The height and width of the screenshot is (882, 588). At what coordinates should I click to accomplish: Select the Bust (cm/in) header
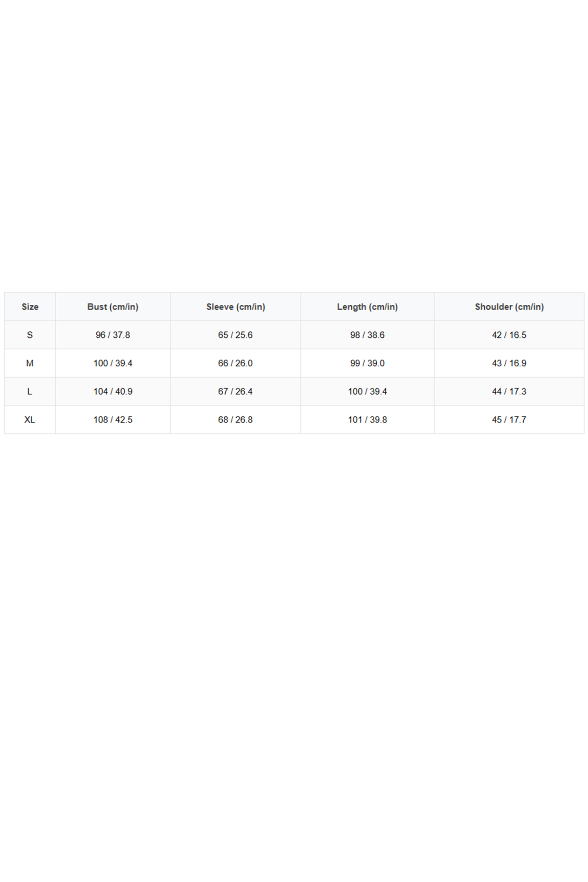(x=113, y=306)
